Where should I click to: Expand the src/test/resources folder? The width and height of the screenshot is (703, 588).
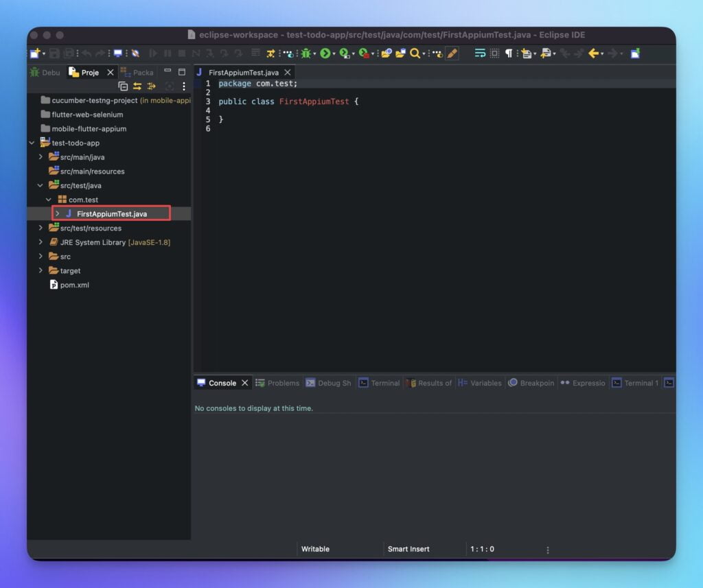[41, 228]
